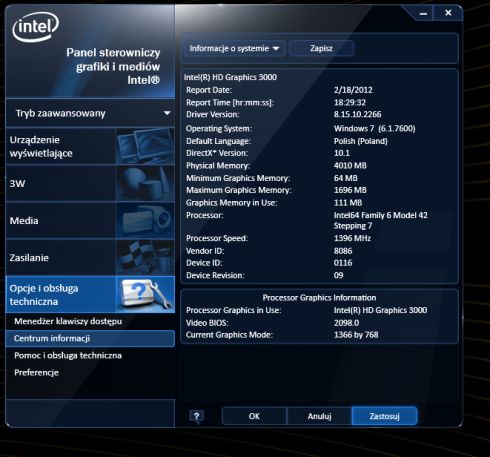Click the help and wrench support icon
Screen dimensions: 490x457
coord(145,294)
